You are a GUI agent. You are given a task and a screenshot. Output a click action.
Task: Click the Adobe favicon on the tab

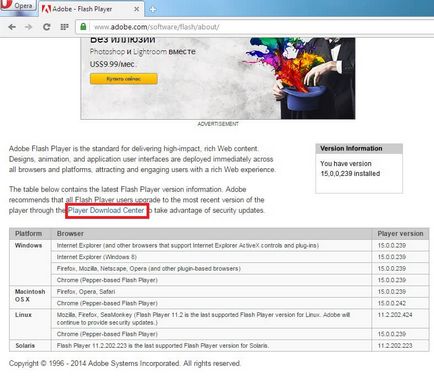(46, 9)
